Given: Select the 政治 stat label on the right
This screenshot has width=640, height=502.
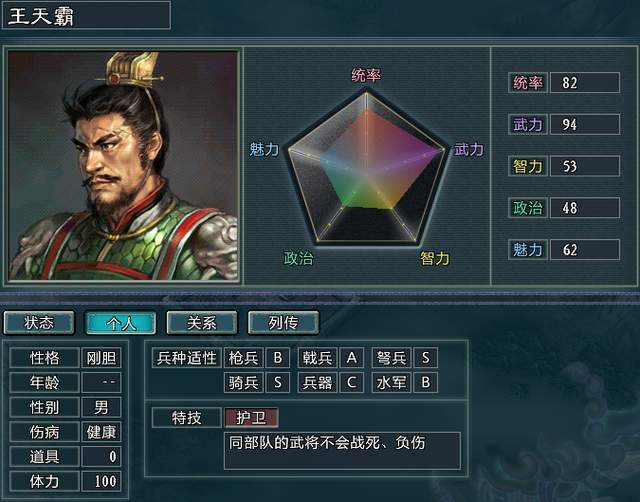Looking at the screenshot, I should tap(528, 208).
